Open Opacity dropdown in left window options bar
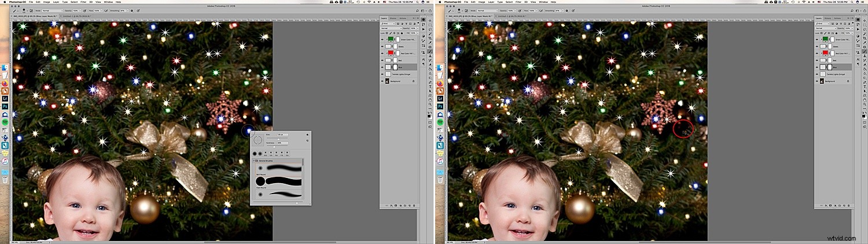The height and width of the screenshot is (244, 868). (80, 11)
